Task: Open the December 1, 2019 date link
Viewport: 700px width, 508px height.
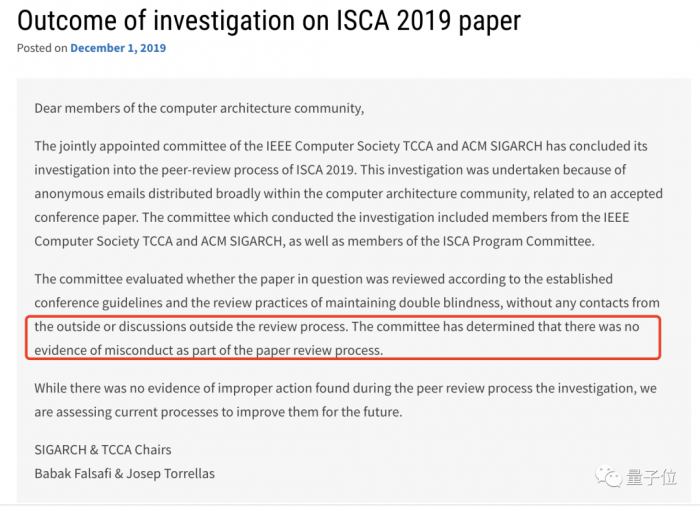Action: point(118,48)
